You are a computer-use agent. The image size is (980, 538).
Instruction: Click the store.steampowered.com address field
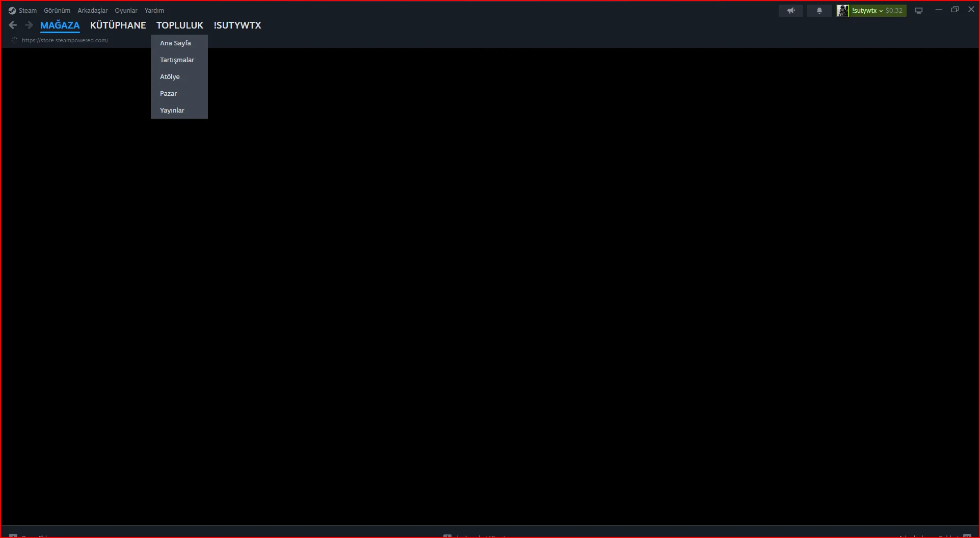pos(64,40)
